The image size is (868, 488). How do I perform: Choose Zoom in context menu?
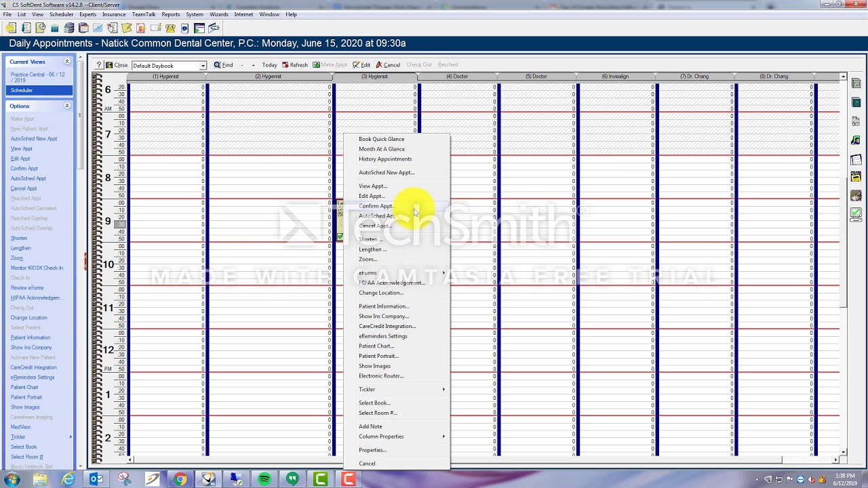[368, 259]
